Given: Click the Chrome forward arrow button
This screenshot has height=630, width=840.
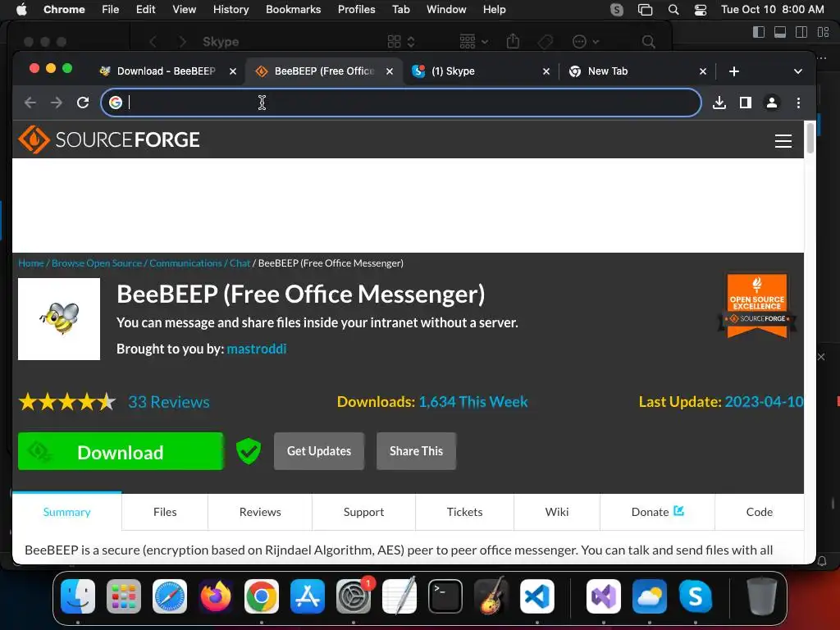Looking at the screenshot, I should (x=57, y=103).
